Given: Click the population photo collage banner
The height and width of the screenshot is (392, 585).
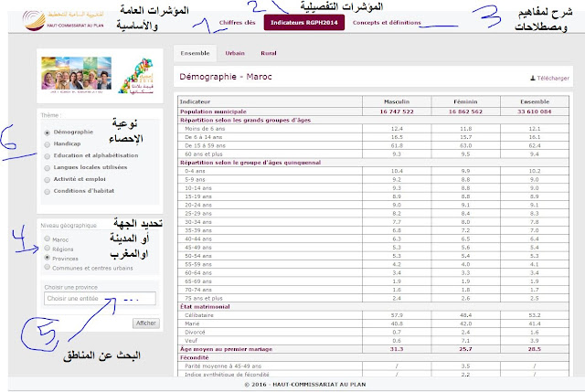Looking at the screenshot, I should 76,73.
